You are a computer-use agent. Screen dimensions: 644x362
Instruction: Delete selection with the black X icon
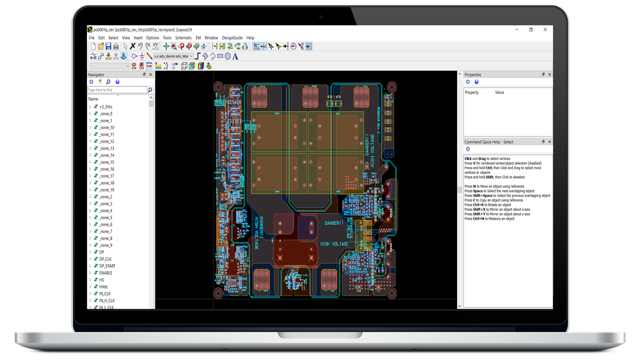132,46
